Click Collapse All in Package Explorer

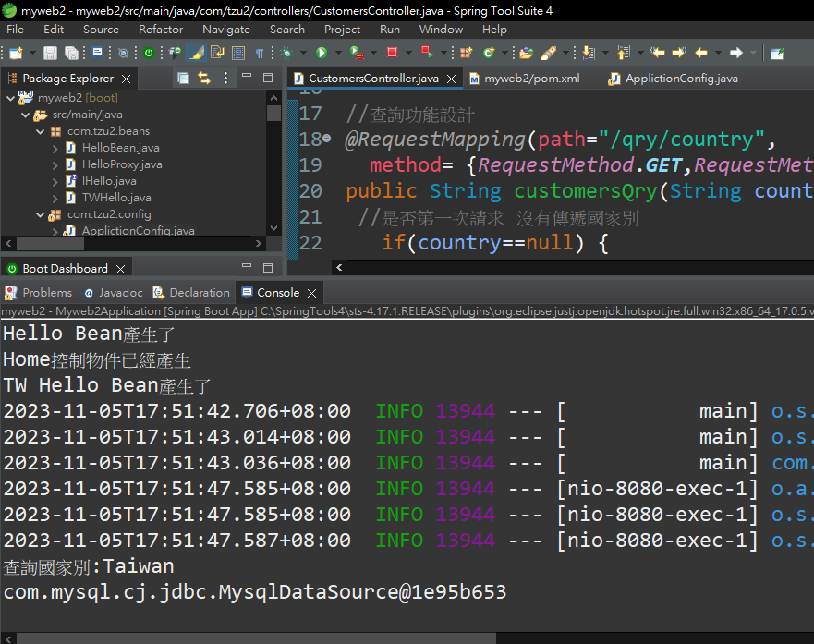pyautogui.click(x=184, y=79)
